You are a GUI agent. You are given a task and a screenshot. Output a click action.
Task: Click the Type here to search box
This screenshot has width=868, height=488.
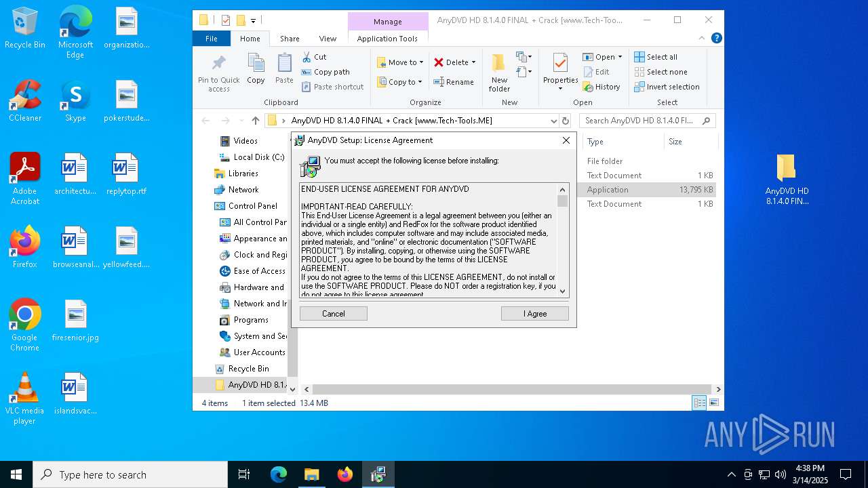click(x=130, y=474)
